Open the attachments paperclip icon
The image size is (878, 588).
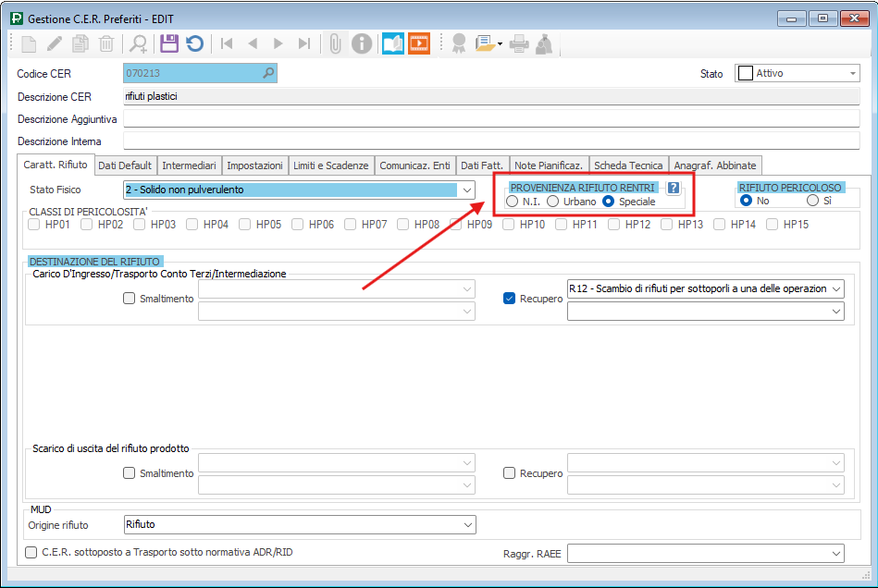pos(335,43)
